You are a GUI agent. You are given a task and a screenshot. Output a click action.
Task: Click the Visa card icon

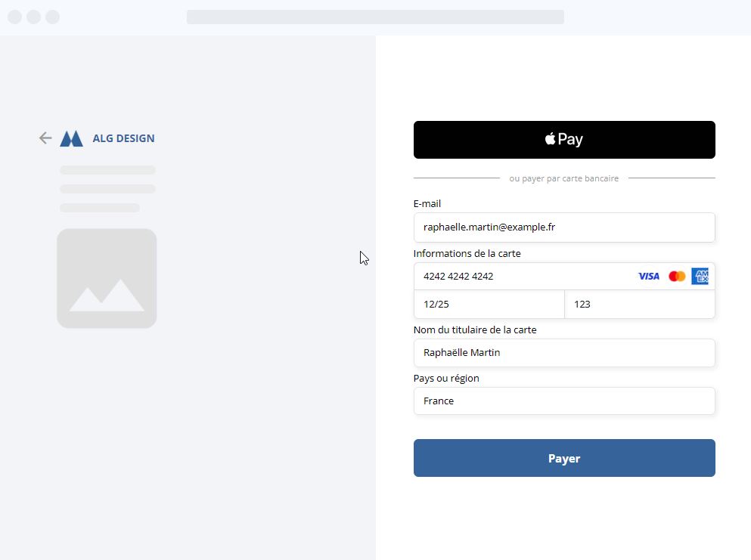point(648,276)
